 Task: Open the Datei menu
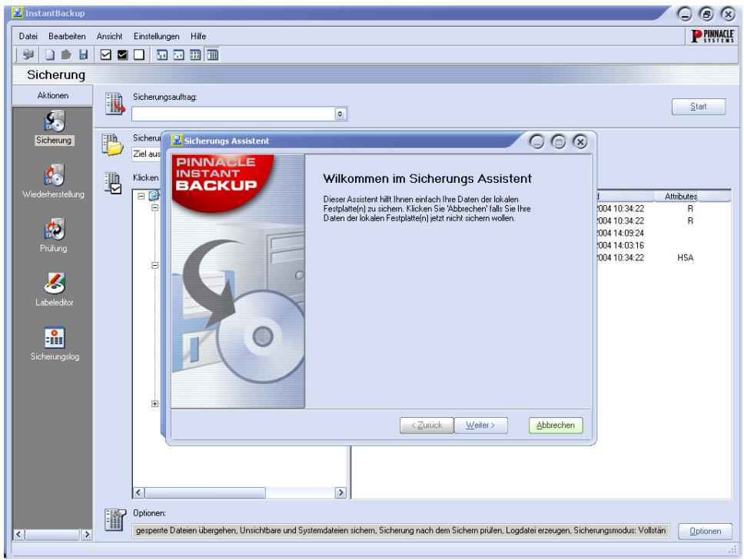28,36
